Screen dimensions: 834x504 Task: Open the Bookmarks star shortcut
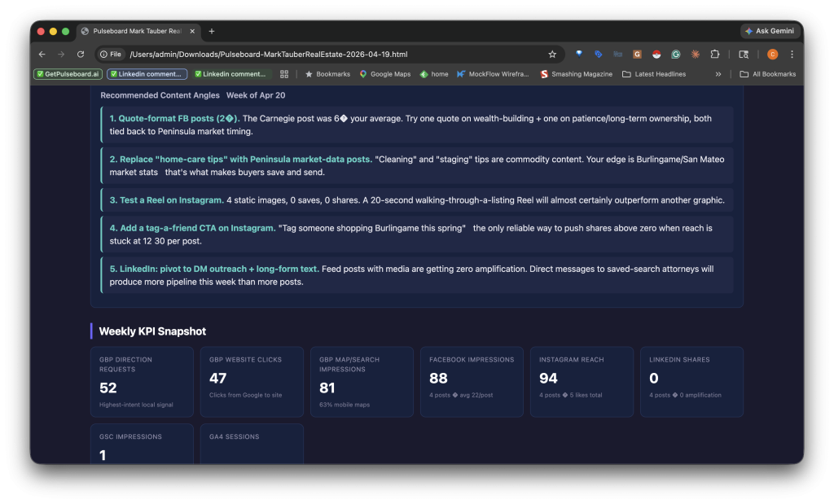[327, 74]
